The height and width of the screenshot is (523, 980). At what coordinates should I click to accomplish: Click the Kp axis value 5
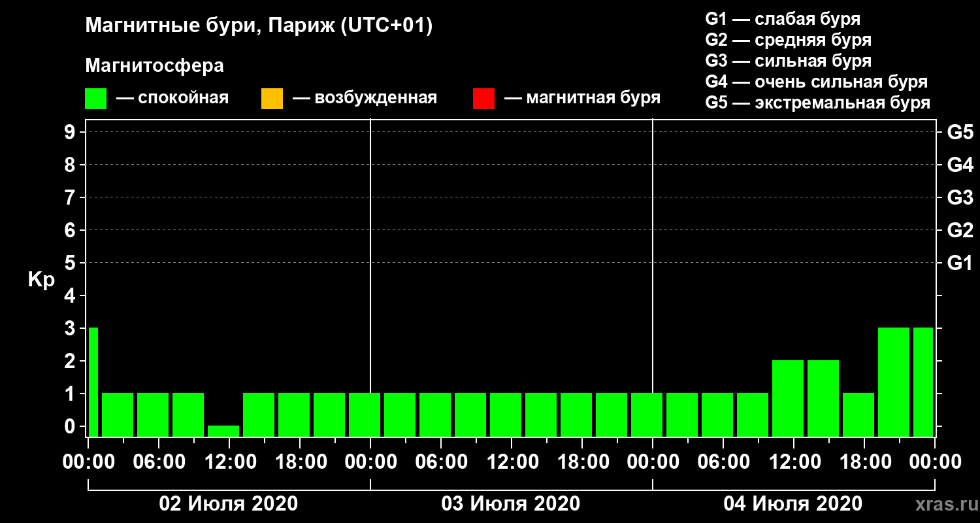71,263
